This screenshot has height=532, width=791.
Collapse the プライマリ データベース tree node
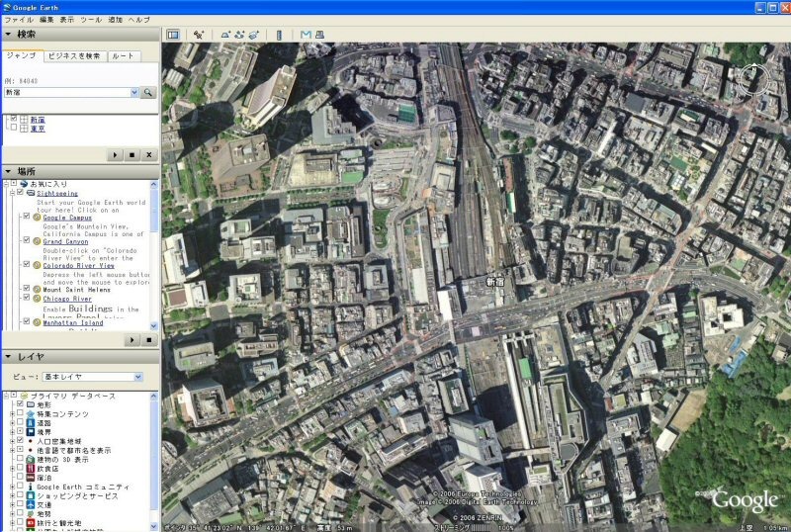7,396
